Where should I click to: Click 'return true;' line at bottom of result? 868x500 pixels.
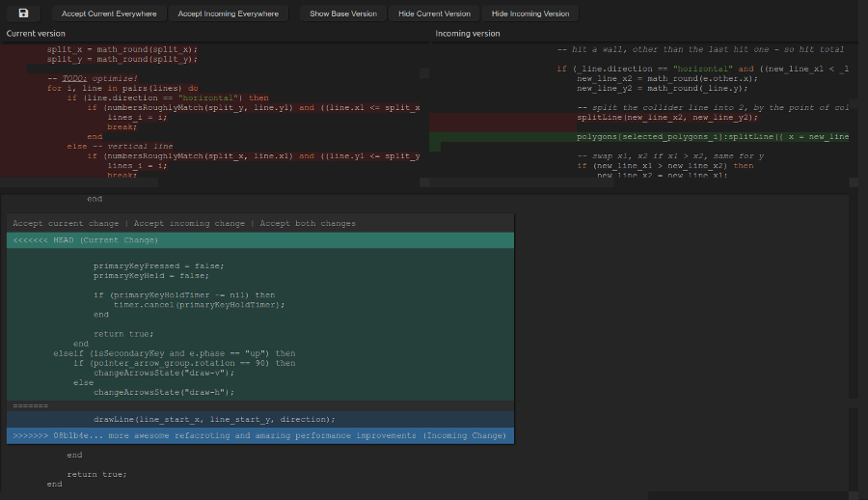(96, 475)
